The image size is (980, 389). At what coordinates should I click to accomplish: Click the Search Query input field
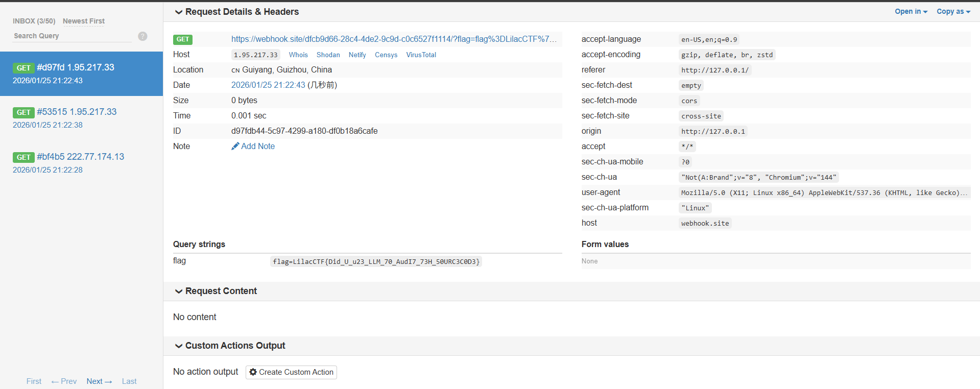click(71, 36)
